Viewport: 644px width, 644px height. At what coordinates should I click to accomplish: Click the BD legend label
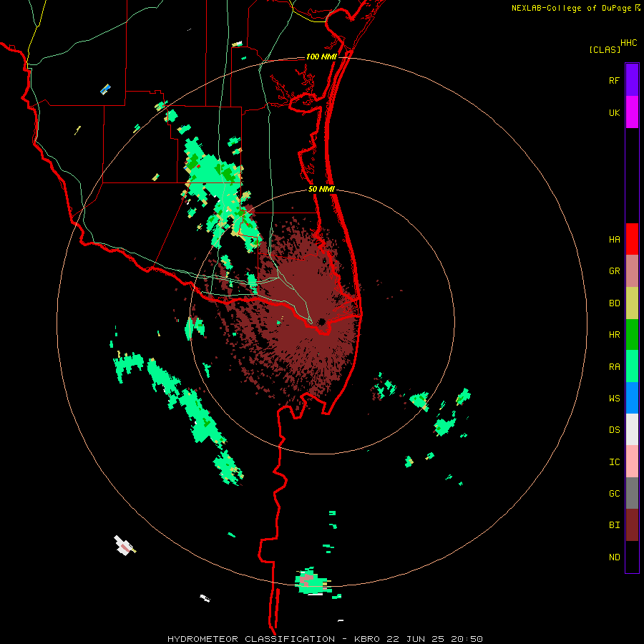[614, 303]
